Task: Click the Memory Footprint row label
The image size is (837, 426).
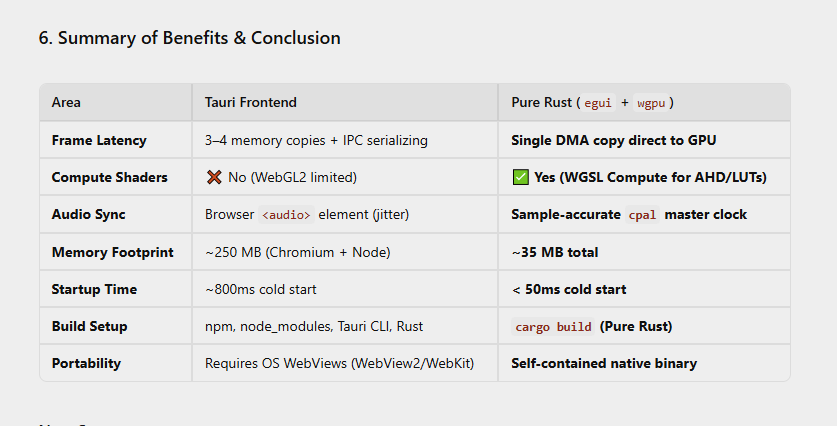Action: 113,252
